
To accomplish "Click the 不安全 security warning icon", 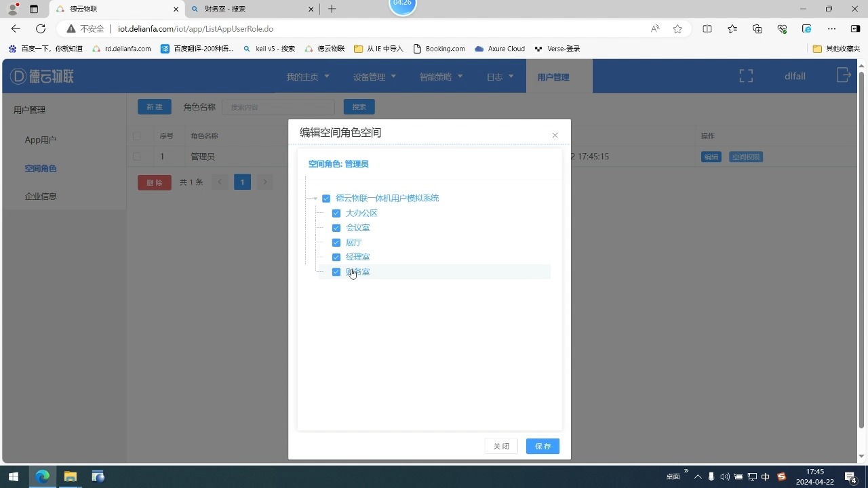I will tap(71, 28).
